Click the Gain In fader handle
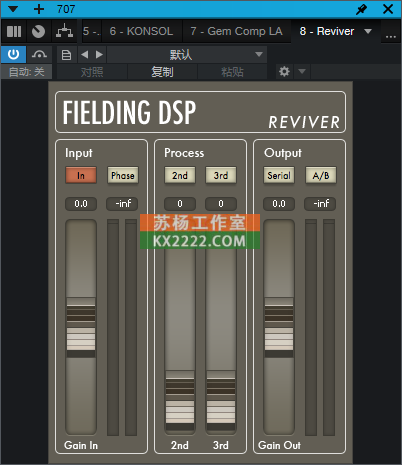 [x=81, y=328]
